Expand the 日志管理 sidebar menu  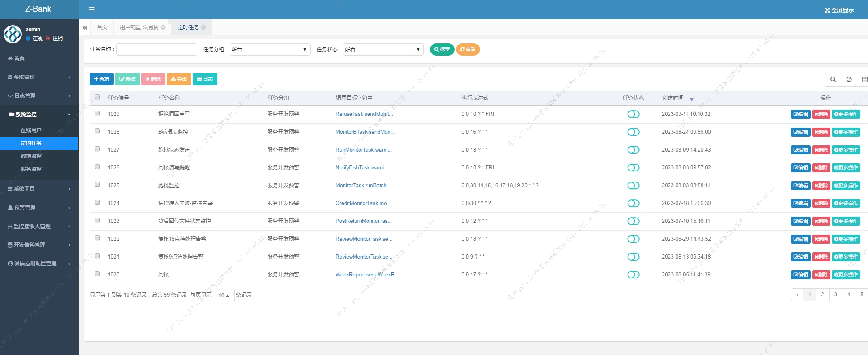tap(39, 96)
